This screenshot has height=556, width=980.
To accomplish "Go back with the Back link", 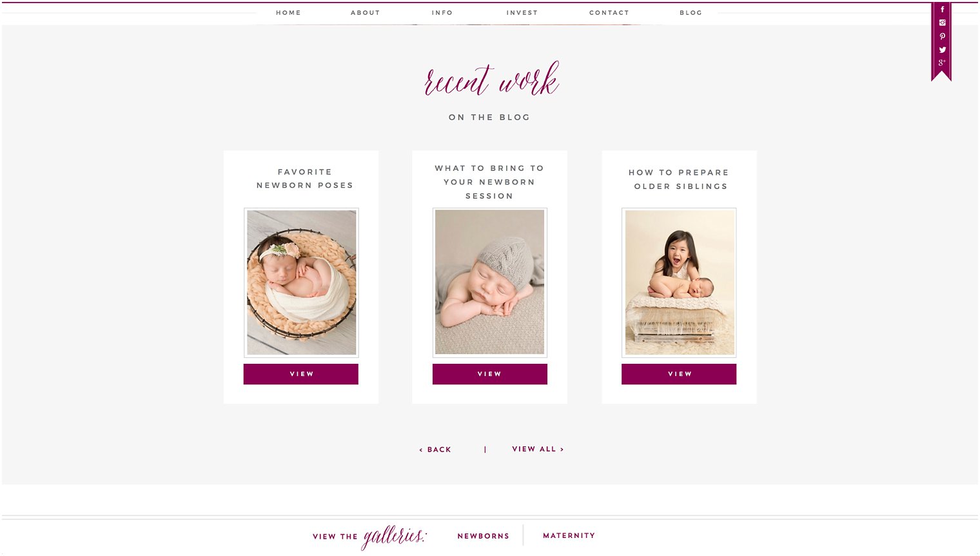I will 435,450.
